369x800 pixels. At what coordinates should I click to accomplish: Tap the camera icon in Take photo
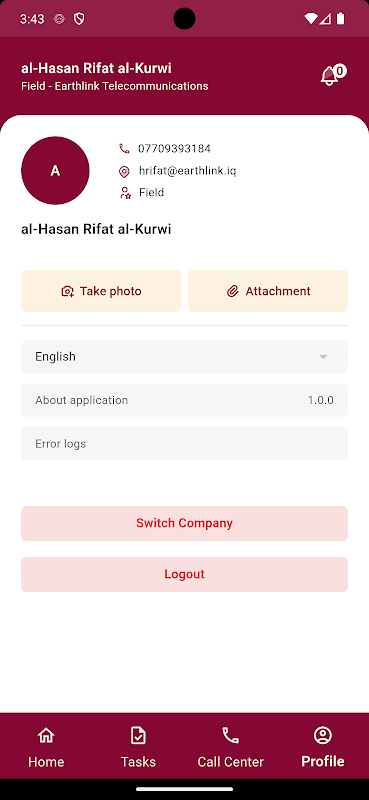(67, 291)
